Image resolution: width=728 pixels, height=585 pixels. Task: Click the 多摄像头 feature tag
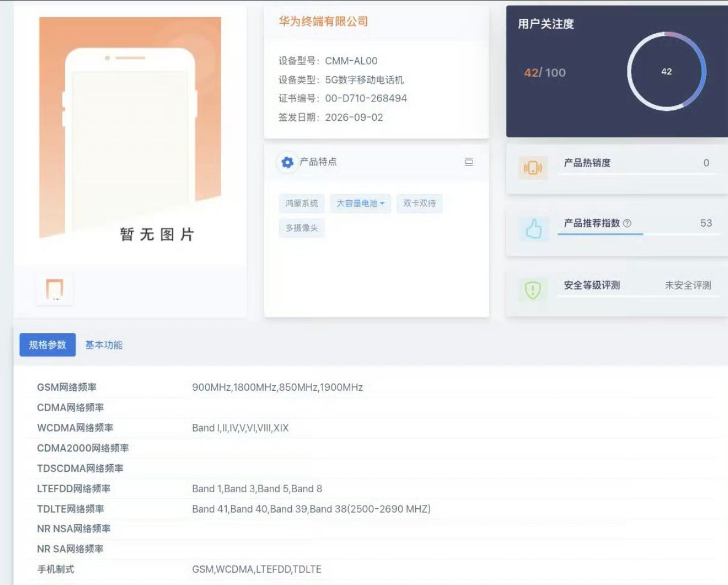point(302,228)
